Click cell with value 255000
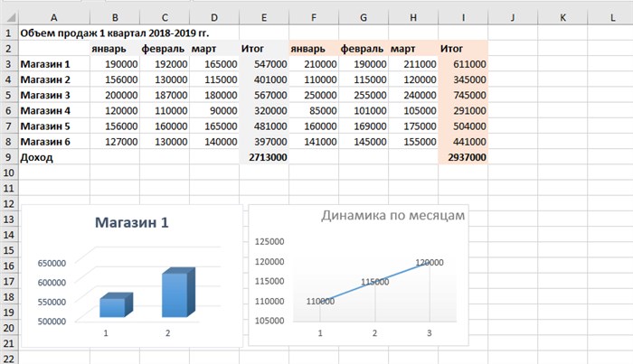 click(364, 95)
